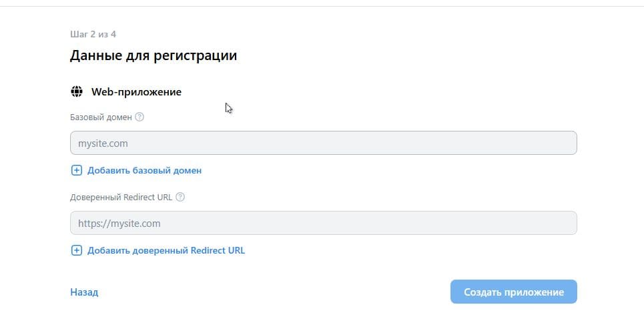
Task: Click the https://mysite.com placeholder text
Action: point(119,224)
